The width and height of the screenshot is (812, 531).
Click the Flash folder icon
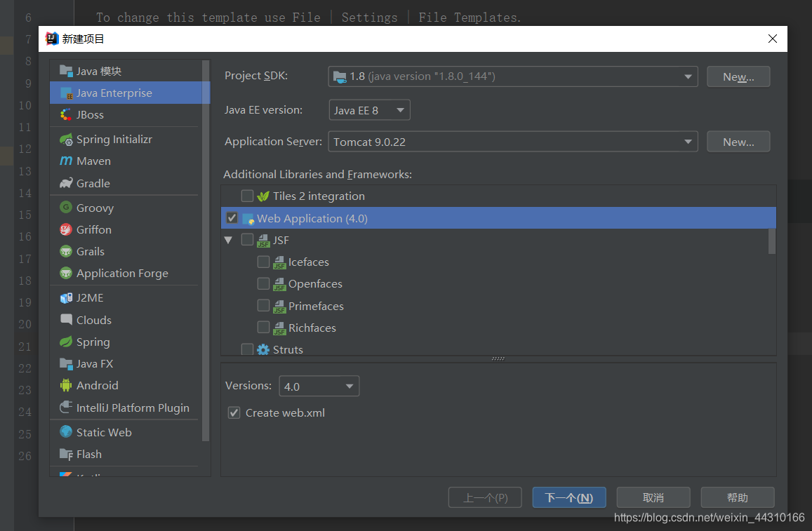pos(66,454)
